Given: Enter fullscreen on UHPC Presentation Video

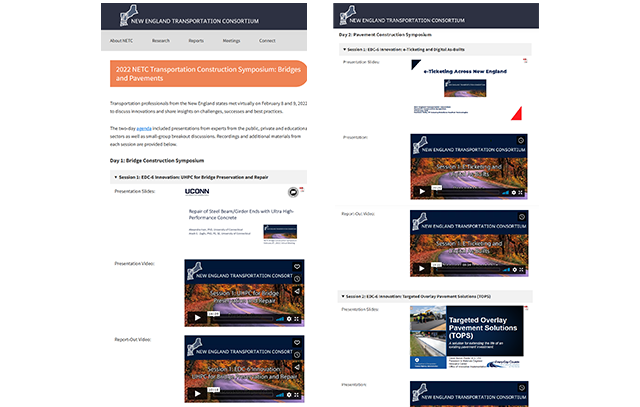Looking at the screenshot, I should tap(297, 319).
